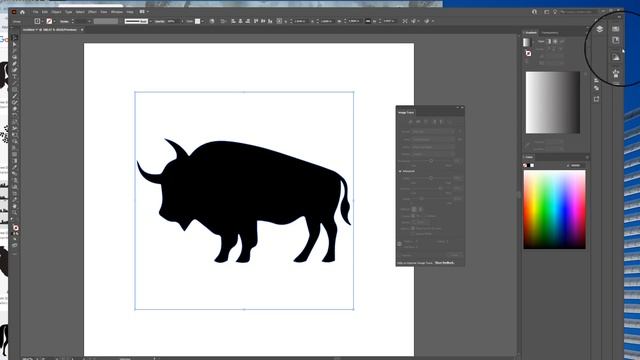
Task: Open the View dropdown in Image Trace
Action: (x=433, y=140)
